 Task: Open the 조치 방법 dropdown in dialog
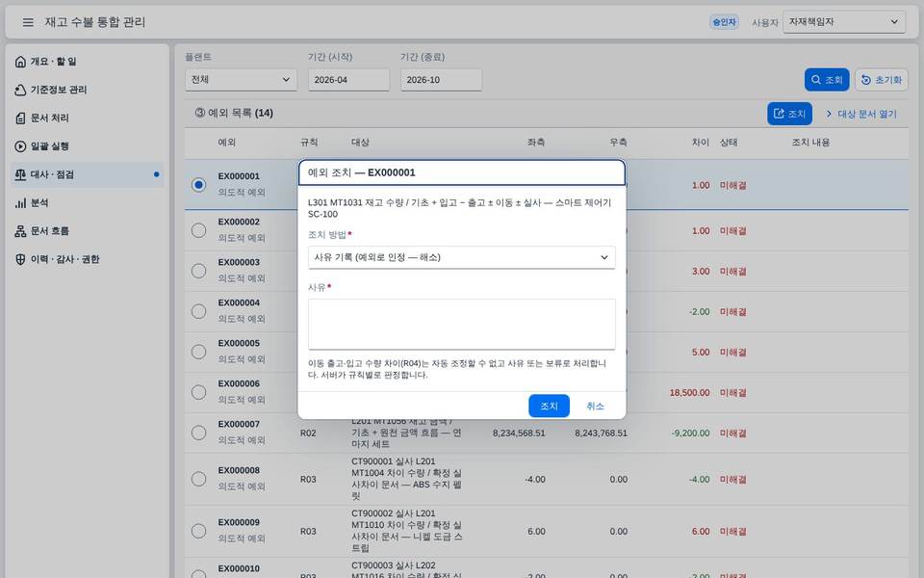(461, 257)
